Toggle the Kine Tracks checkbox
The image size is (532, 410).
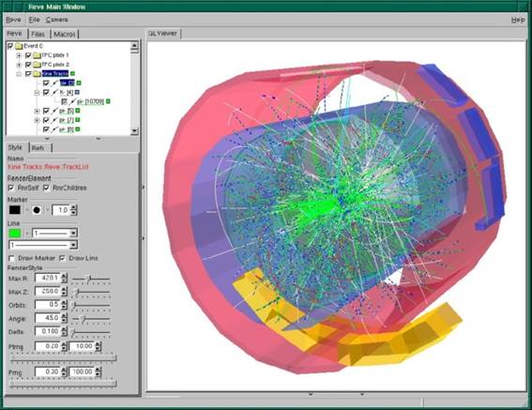tap(28, 74)
